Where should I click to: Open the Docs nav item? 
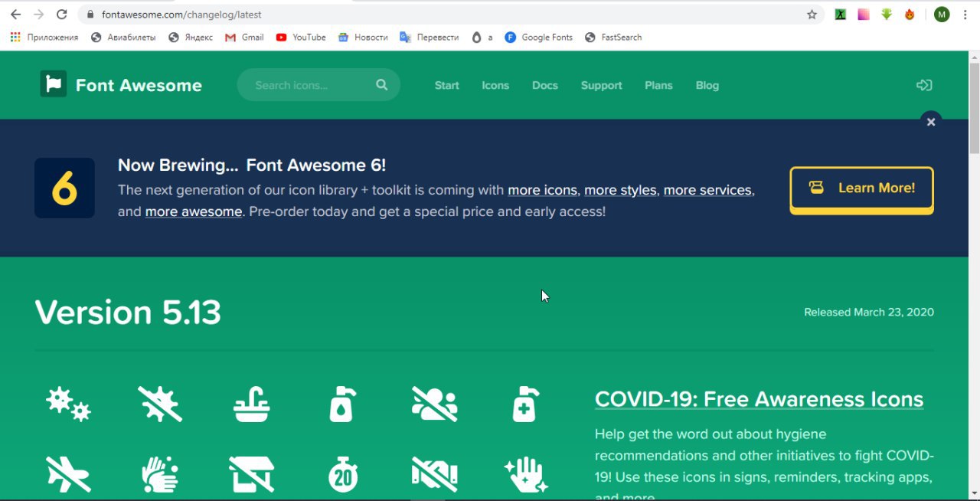pyautogui.click(x=545, y=85)
